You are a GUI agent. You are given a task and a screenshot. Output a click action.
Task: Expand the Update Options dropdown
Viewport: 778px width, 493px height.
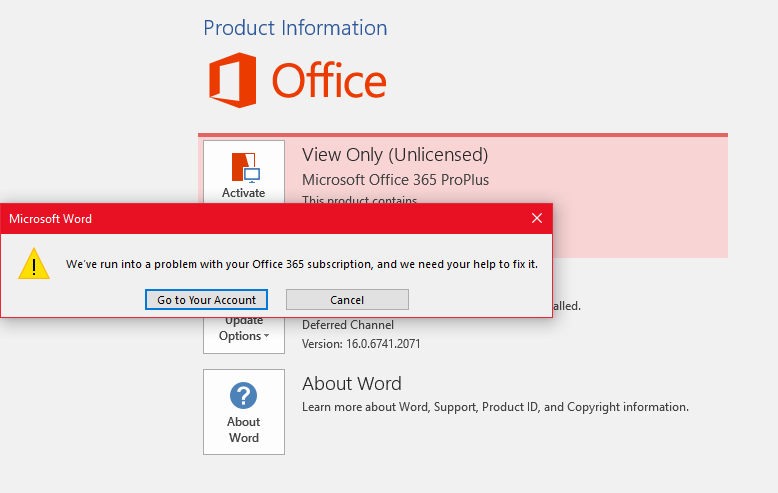pos(244,335)
